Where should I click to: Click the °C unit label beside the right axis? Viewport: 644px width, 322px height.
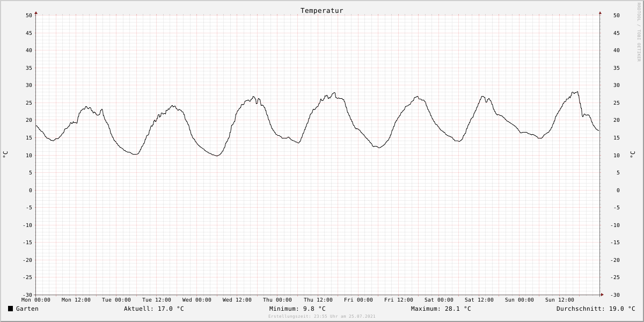pos(632,155)
